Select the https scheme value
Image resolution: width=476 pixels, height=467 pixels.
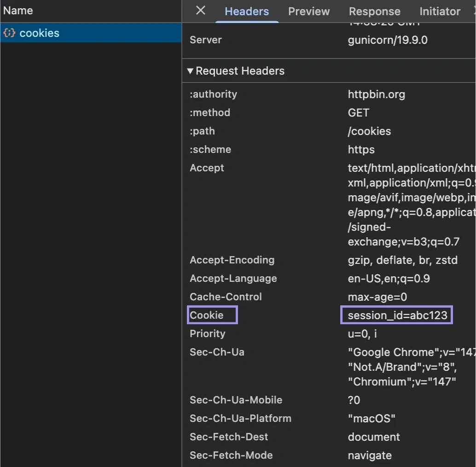pyautogui.click(x=361, y=150)
